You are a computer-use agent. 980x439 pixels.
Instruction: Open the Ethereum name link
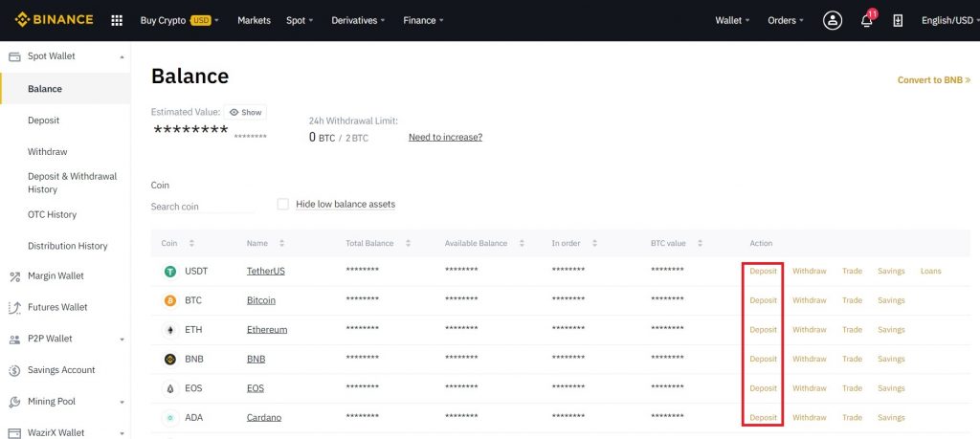267,330
